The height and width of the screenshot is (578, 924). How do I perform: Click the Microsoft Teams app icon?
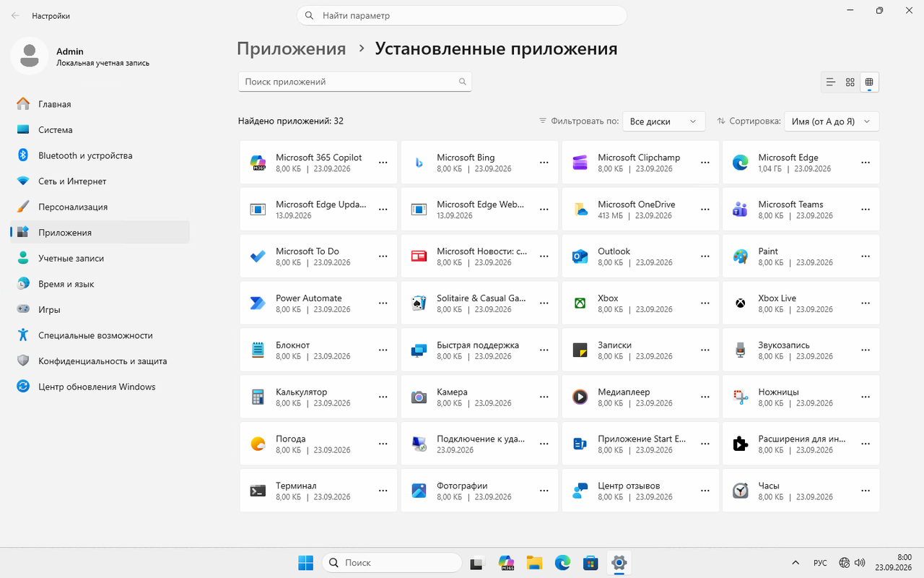click(x=740, y=210)
